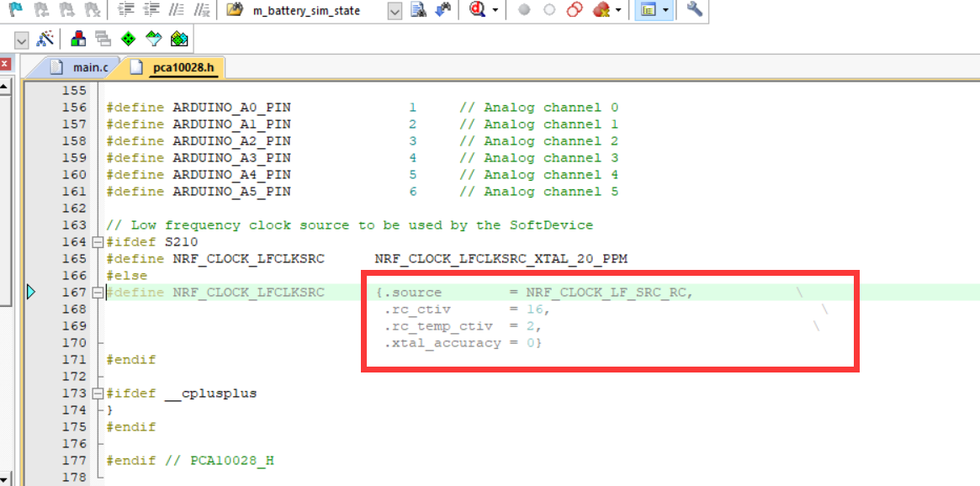Click the comment selection icon
This screenshot has width=980, height=486.
click(176, 10)
